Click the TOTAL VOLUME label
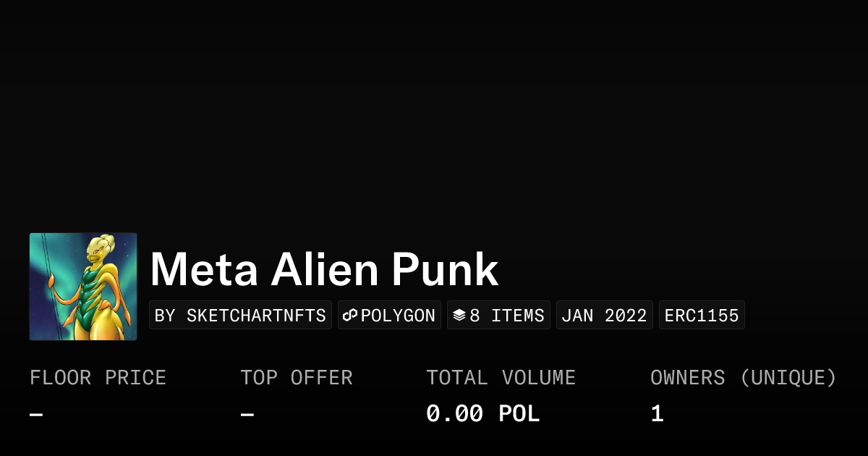The width and height of the screenshot is (868, 456). (501, 378)
